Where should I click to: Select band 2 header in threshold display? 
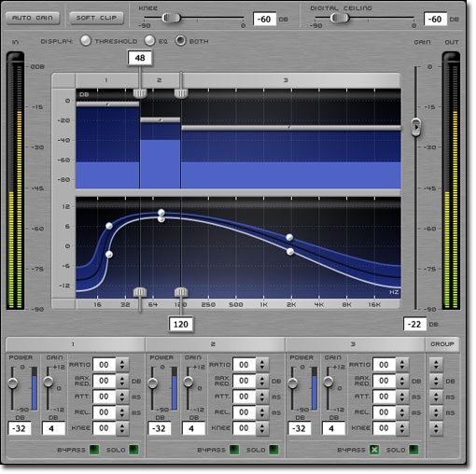(160, 80)
